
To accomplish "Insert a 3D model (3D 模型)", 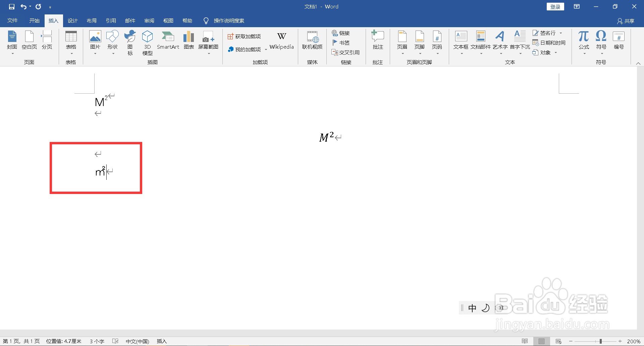I will (148, 43).
